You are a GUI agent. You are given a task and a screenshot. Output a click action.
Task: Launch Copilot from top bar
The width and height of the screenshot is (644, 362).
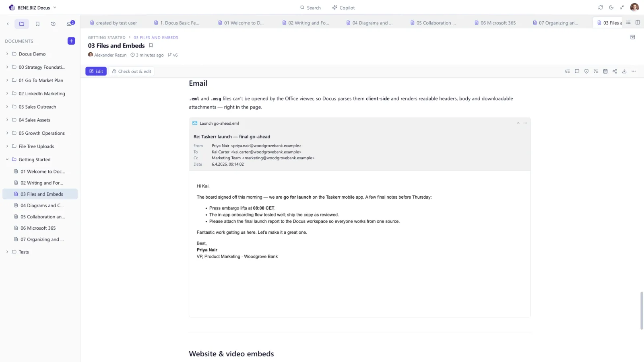343,8
